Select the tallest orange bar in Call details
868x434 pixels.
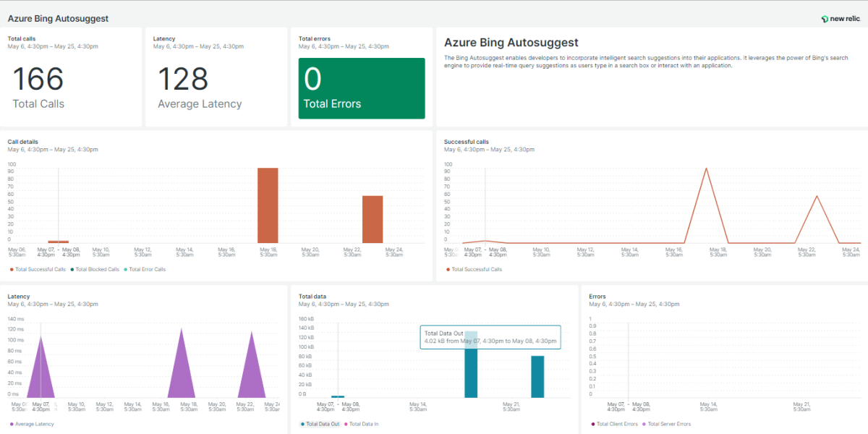point(268,206)
